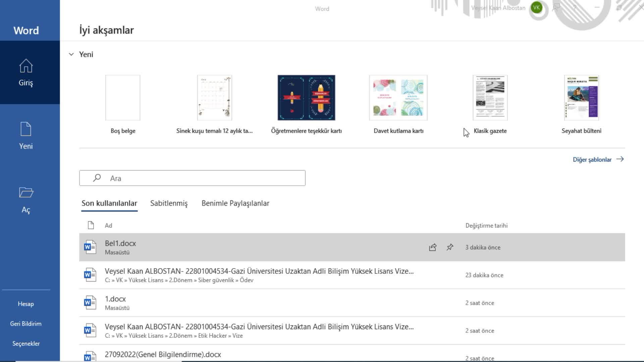644x362 pixels.
Task: Click the Word icon beside Bel1.docx
Action: click(x=90, y=247)
